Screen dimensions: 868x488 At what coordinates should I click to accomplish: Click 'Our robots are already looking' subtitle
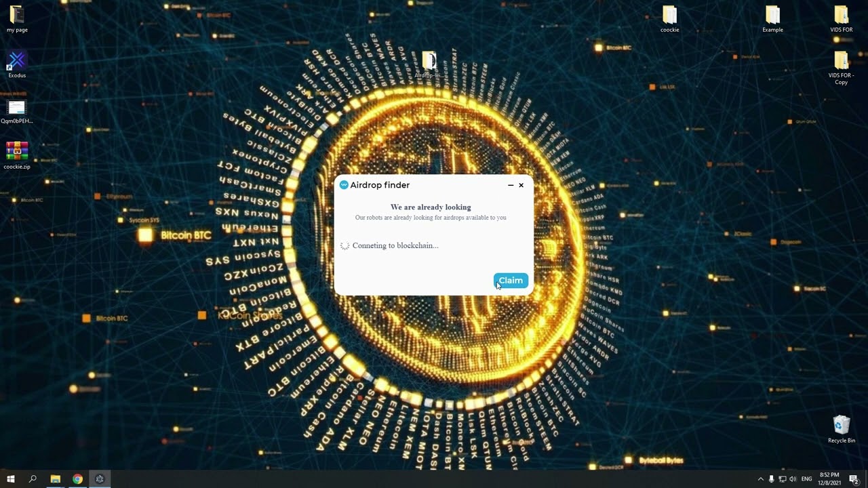coord(431,218)
